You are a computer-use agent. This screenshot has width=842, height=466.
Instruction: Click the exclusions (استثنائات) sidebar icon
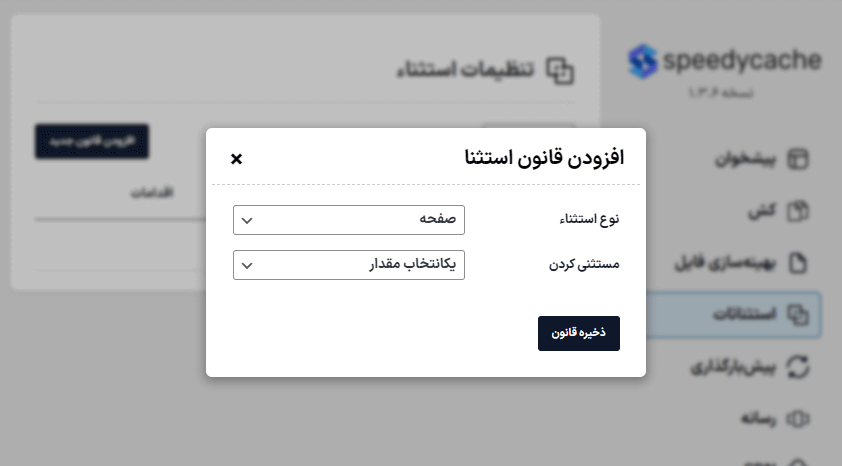(x=798, y=315)
